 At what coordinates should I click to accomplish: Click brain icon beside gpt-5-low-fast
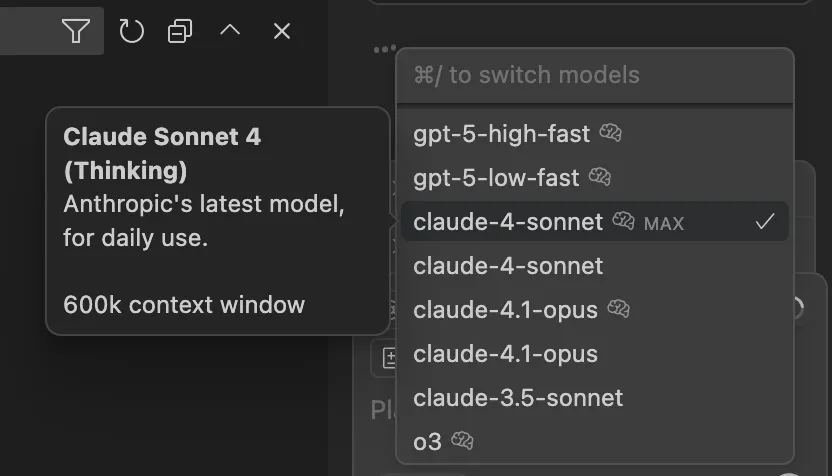pyautogui.click(x=599, y=177)
